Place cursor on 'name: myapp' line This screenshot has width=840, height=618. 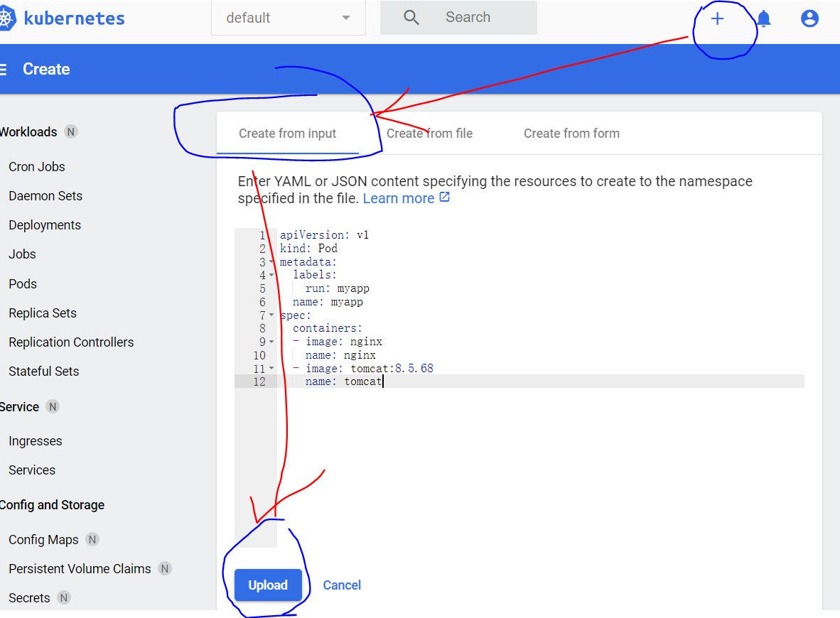[328, 302]
